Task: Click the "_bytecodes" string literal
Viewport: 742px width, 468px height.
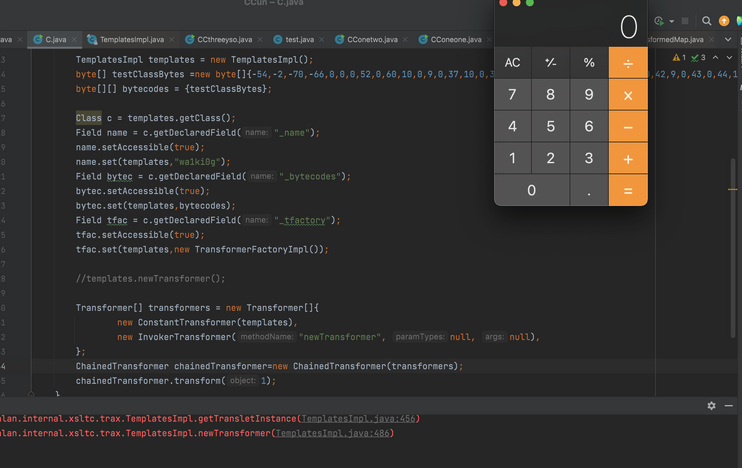Action: click(x=310, y=177)
